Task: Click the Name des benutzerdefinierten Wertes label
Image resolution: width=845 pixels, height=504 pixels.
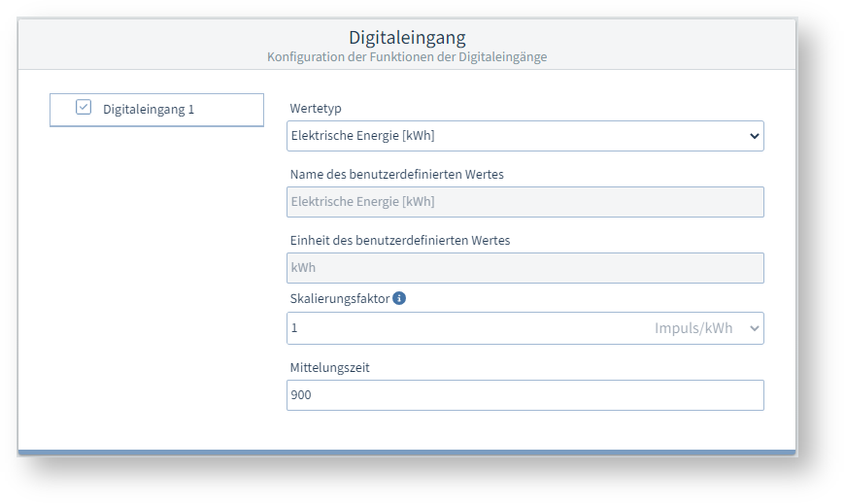Action: pyautogui.click(x=396, y=175)
